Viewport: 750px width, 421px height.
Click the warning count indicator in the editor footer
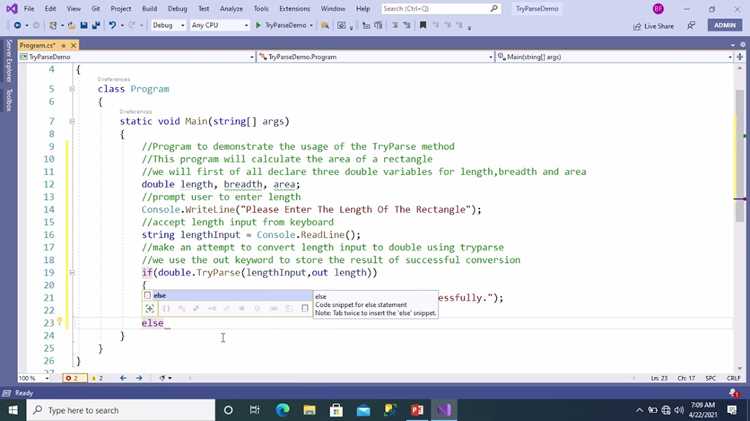(x=98, y=378)
